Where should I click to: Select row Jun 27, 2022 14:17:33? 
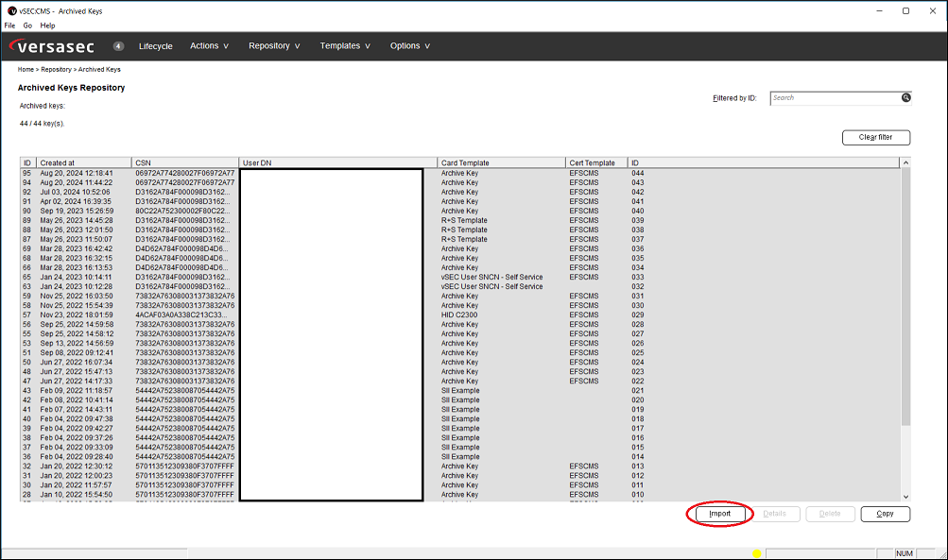point(460,382)
